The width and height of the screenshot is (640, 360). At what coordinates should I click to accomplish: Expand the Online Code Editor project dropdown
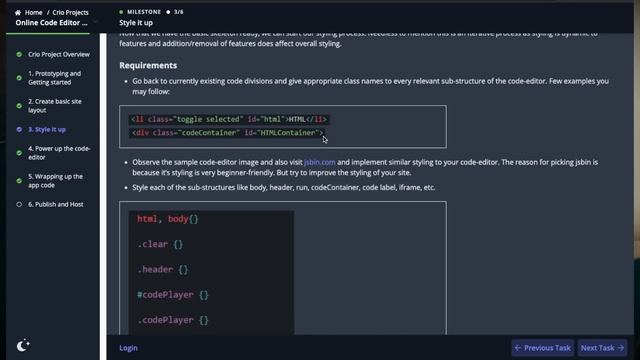point(96,22)
